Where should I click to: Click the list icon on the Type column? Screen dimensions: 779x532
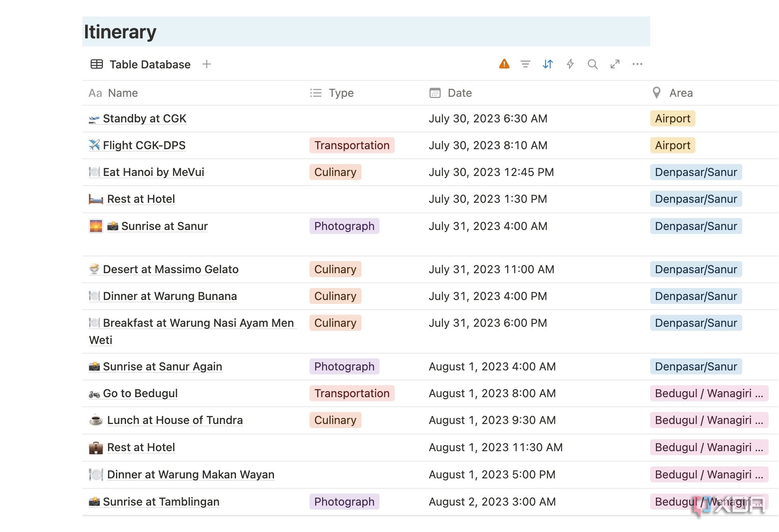316,92
